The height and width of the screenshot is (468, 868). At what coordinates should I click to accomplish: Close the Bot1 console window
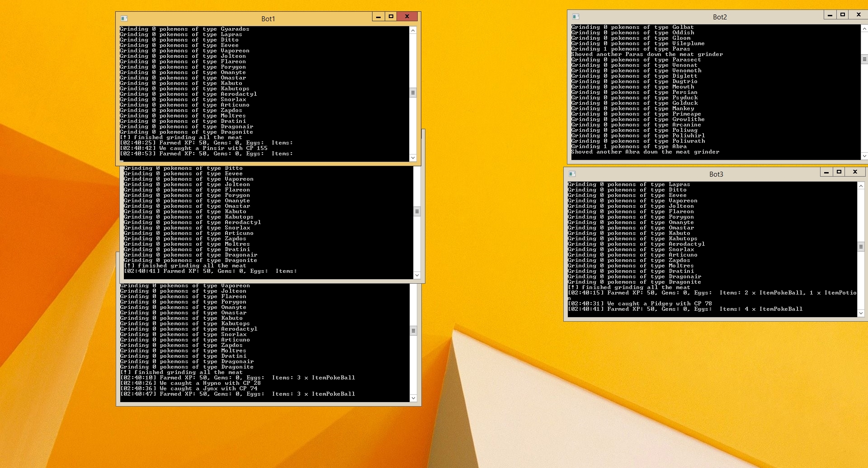(x=407, y=17)
